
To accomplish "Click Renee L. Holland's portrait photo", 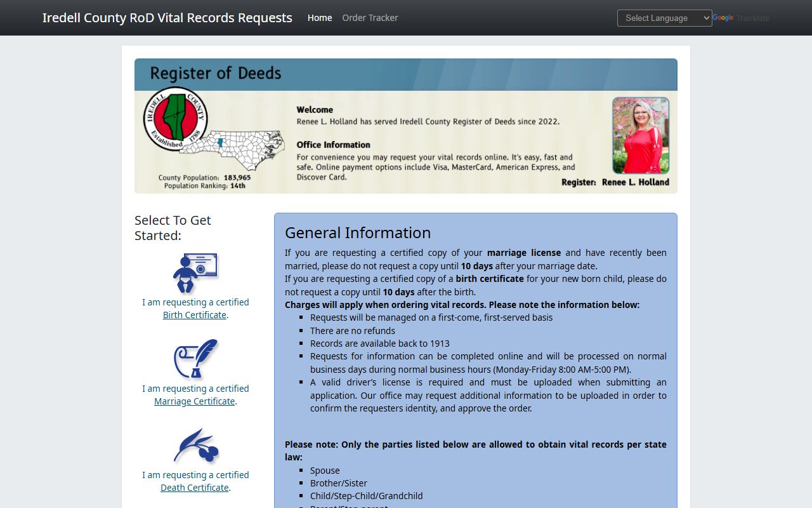I will [641, 135].
